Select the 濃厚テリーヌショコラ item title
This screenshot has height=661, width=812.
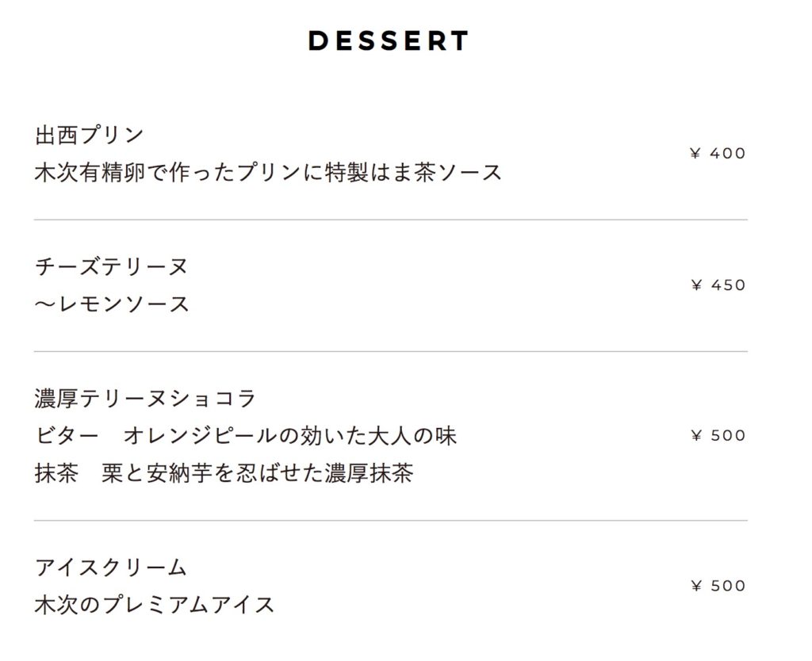pyautogui.click(x=146, y=398)
